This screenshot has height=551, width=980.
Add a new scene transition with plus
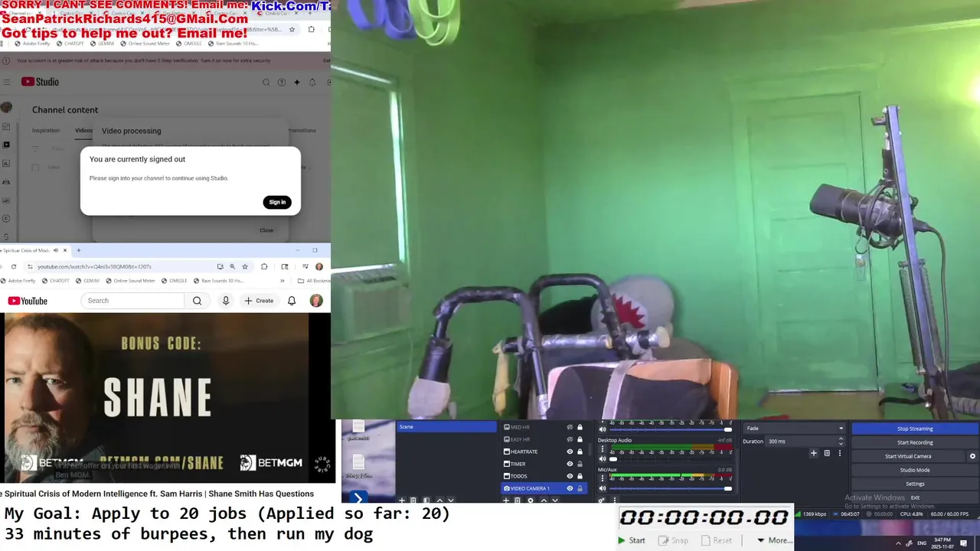814,453
